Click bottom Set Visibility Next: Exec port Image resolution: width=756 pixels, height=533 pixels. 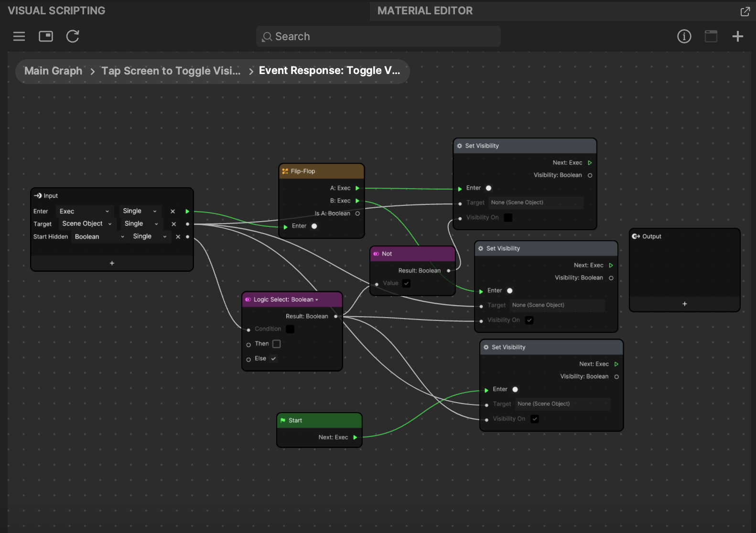point(616,364)
